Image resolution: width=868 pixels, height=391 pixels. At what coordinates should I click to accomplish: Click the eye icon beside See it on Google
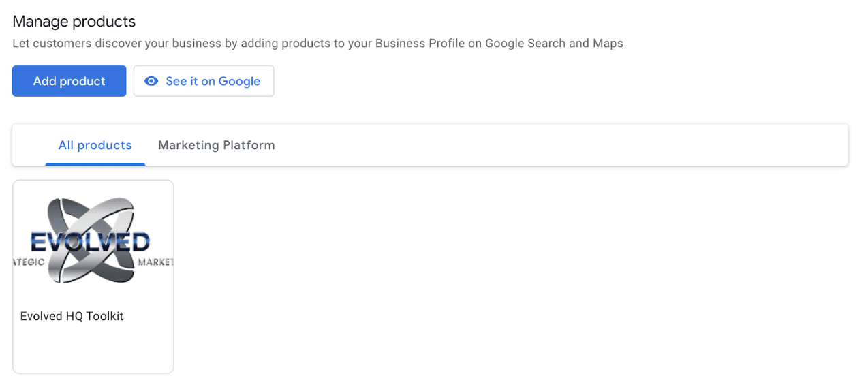tap(151, 81)
